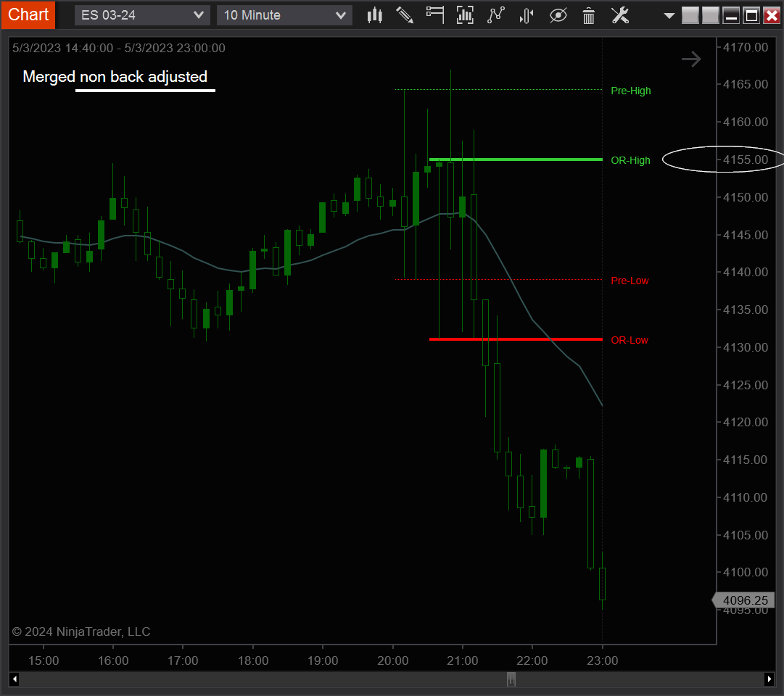Click the 4100.00 price axis label
The image size is (784, 696).
745,572
